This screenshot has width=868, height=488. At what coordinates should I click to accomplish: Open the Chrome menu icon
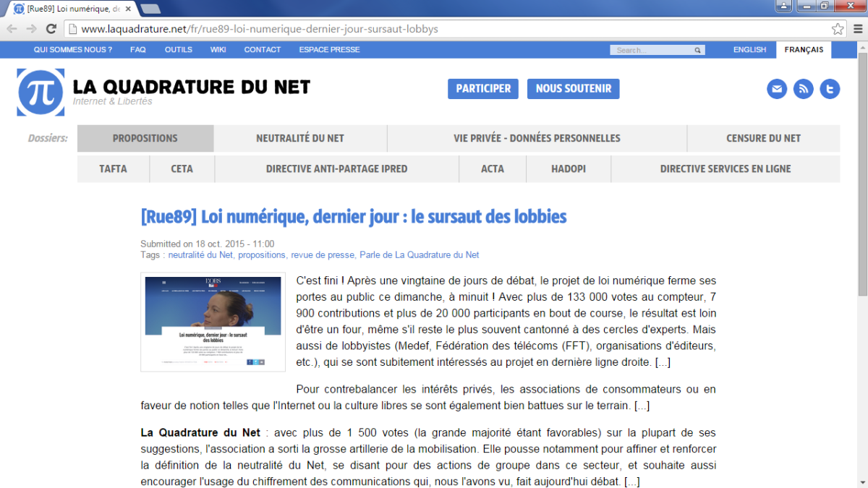856,29
